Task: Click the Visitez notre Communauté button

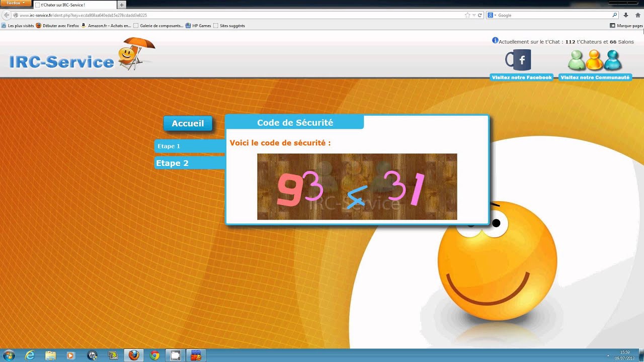Action: (595, 77)
